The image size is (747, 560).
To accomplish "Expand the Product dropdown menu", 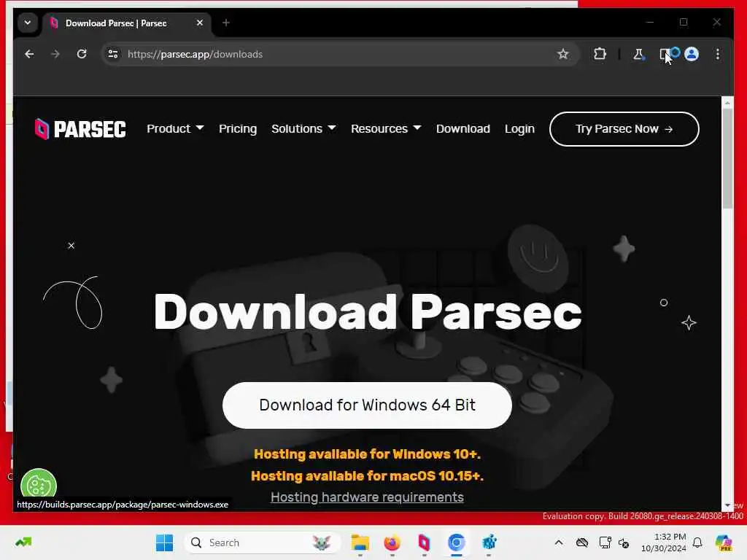I will 175,128.
